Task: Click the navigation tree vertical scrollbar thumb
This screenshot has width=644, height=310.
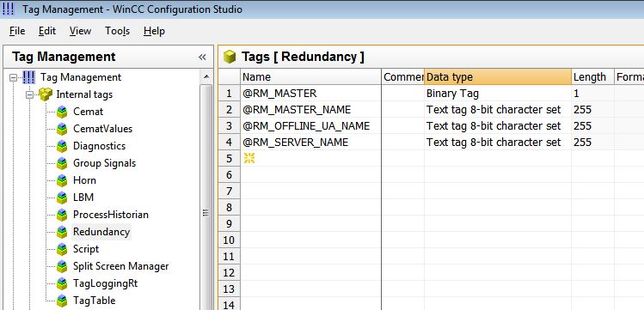Action: (206, 213)
